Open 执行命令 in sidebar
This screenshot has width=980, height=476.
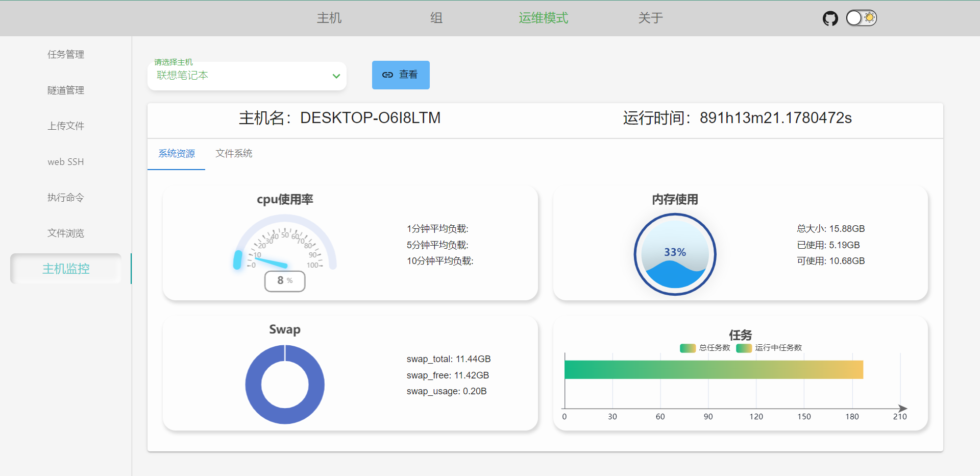tap(66, 197)
